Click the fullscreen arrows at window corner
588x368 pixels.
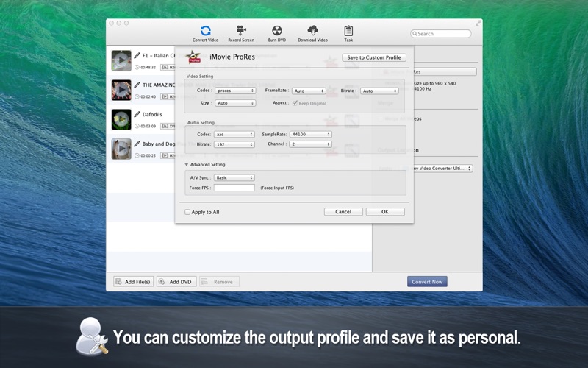(x=478, y=24)
